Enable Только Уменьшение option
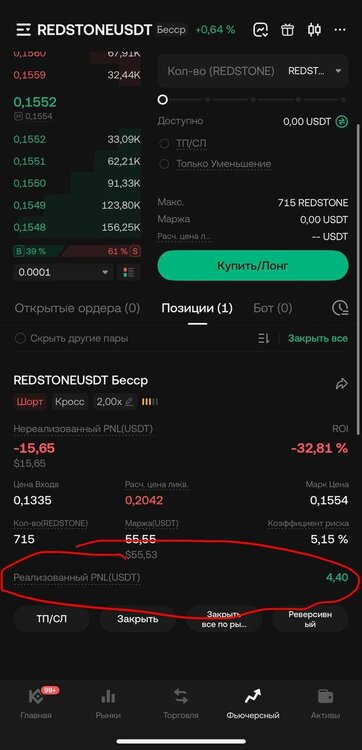Viewport: 362px width, 750px height. (164, 164)
